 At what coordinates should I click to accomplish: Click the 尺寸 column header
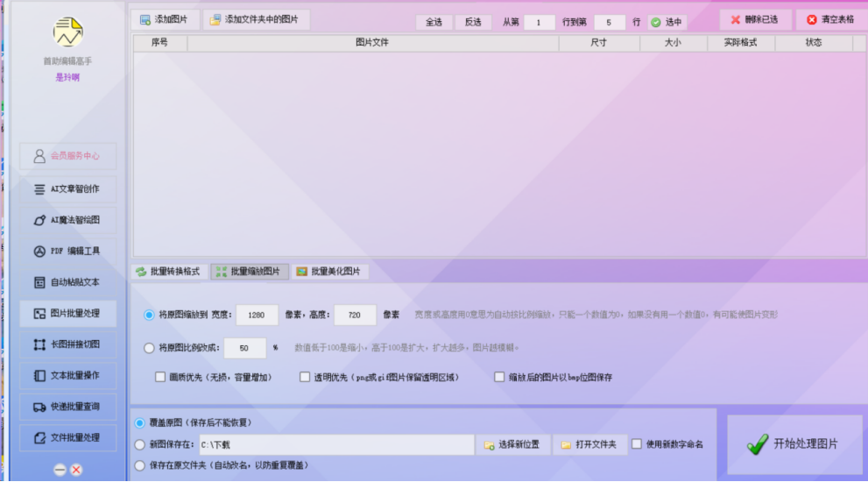[599, 43]
